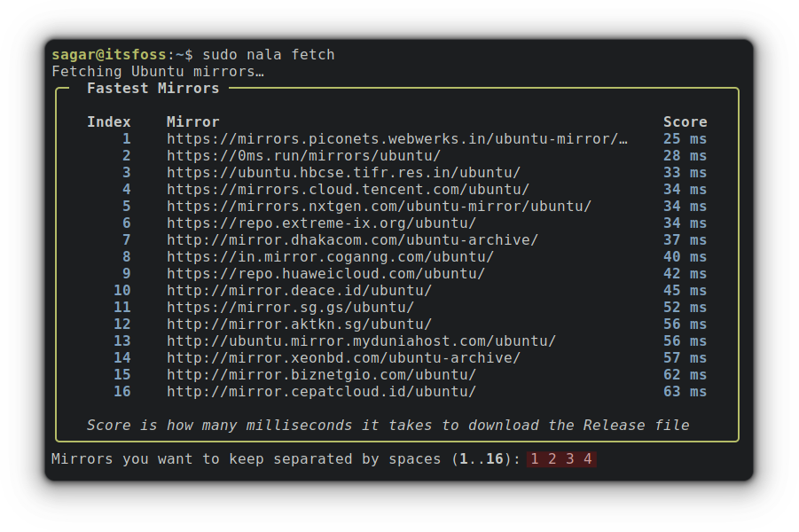Click the piconets.webwerks.in mirror URL
The width and height of the screenshot is (799, 532).
click(x=397, y=138)
